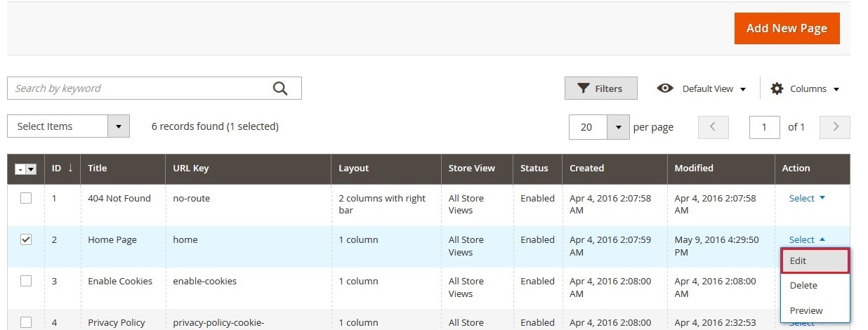This screenshot has width=868, height=330.
Task: Click the Add New Page button
Action: click(787, 29)
